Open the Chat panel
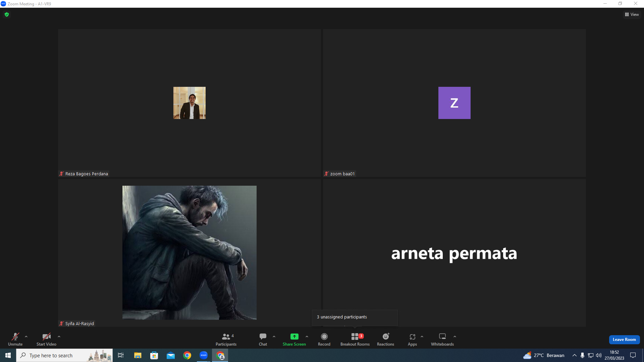This screenshot has height=362, width=644. click(263, 339)
